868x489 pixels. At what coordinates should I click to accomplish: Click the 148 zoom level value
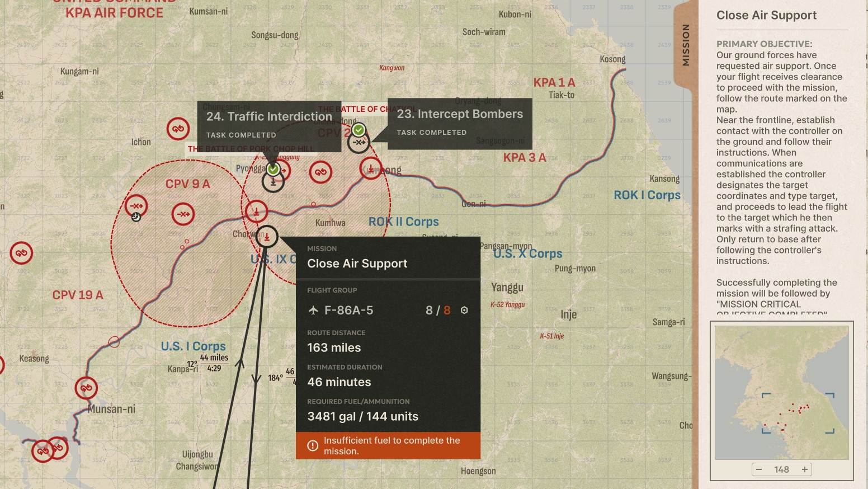coord(782,469)
